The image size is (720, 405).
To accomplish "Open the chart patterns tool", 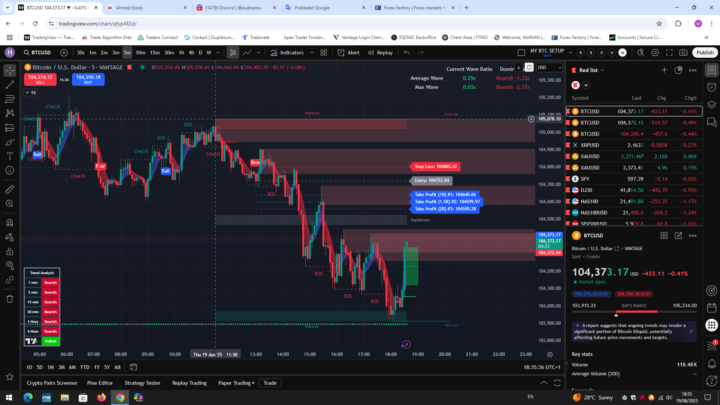I will click(x=10, y=113).
